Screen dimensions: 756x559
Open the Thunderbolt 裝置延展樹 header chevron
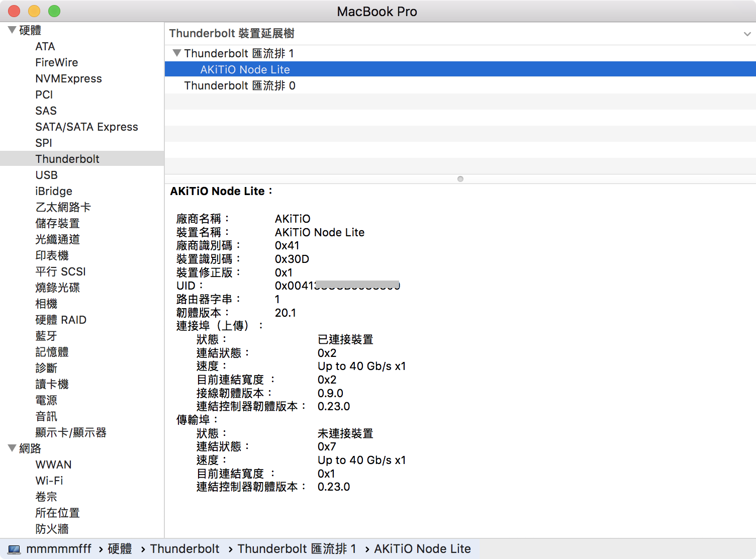pyautogui.click(x=747, y=34)
